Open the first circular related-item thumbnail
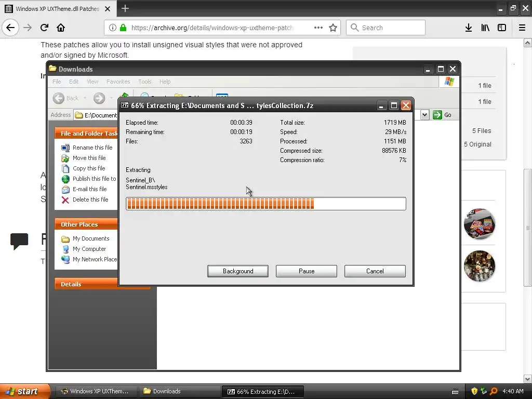Screen dimensions: 532x399 pos(479,224)
